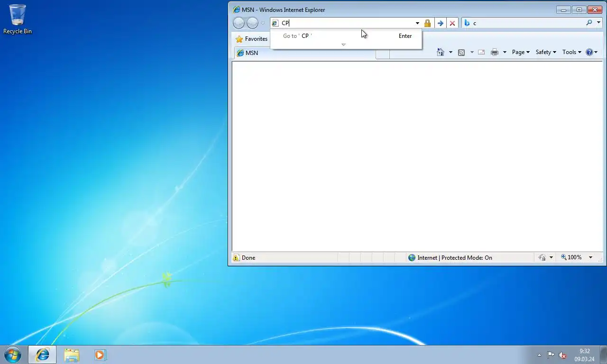Image resolution: width=607 pixels, height=364 pixels.
Task: Click Internet Explorer taskbar icon
Action: (42, 355)
